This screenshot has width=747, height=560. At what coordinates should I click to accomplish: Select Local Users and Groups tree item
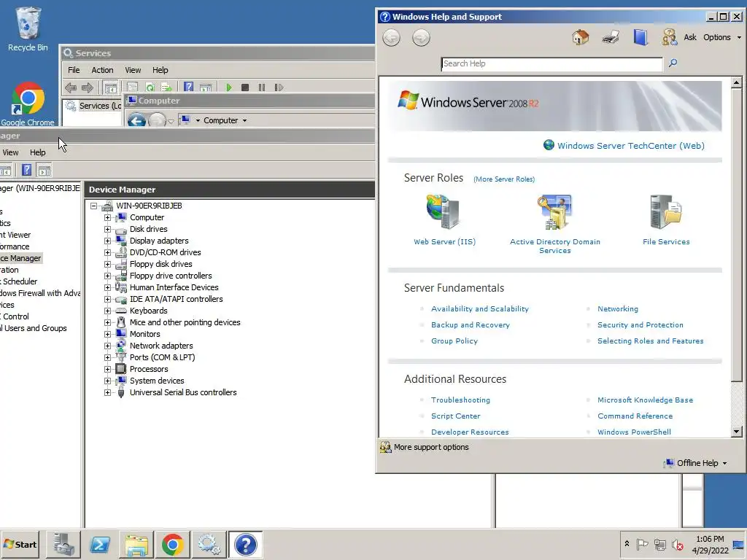(34, 328)
